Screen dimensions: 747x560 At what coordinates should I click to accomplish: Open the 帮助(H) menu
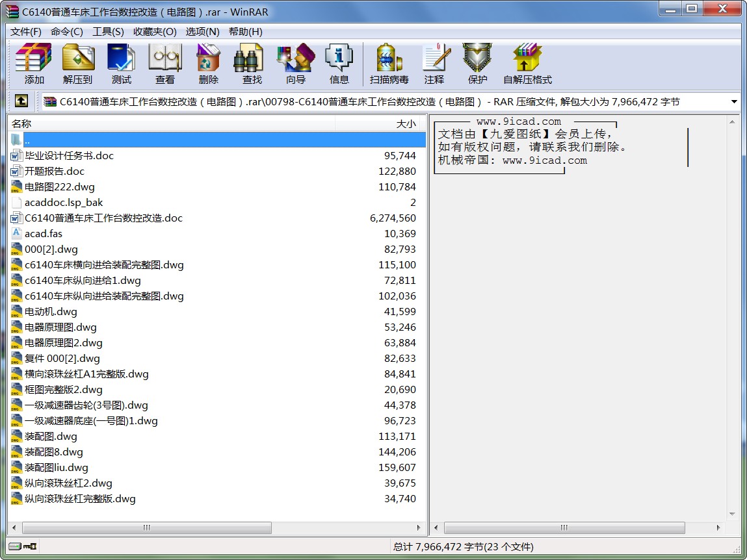pyautogui.click(x=245, y=32)
